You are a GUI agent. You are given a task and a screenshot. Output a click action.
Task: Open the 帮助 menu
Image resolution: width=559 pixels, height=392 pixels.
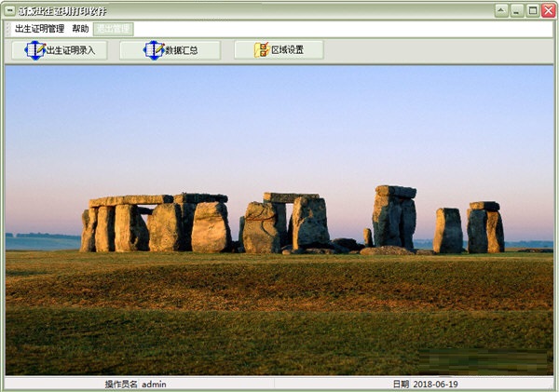[x=80, y=29]
